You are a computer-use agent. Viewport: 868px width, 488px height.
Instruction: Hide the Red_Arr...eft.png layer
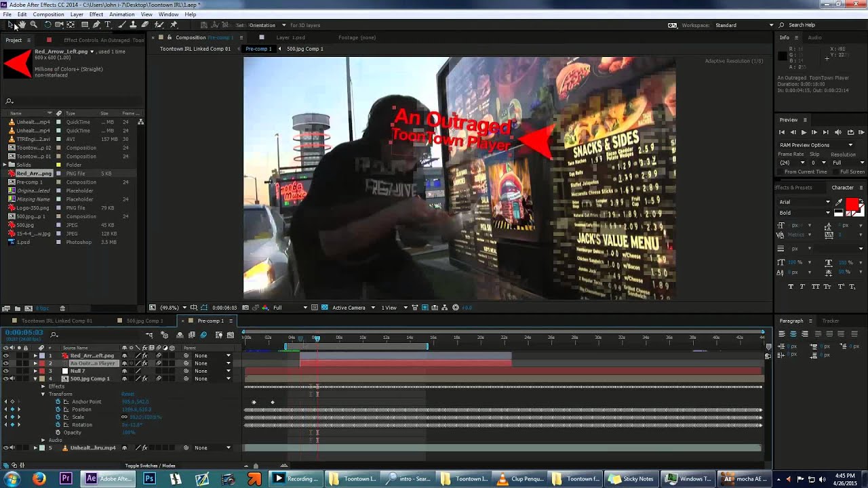(x=6, y=355)
